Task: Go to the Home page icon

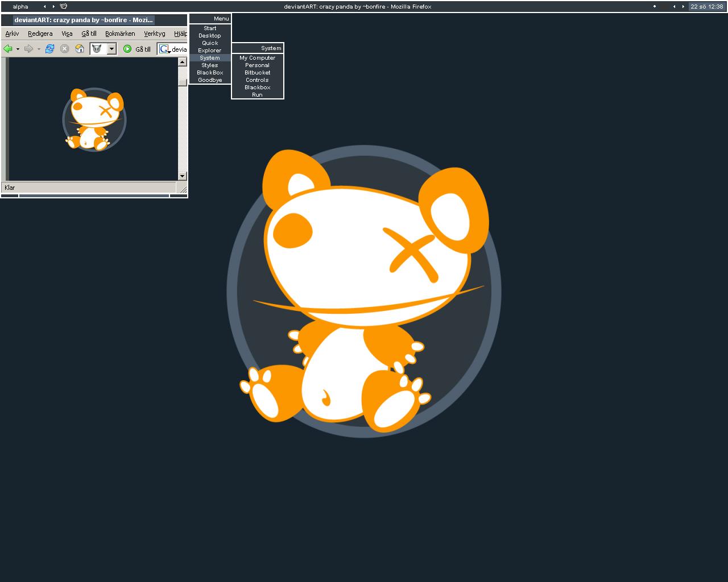Action: click(80, 49)
